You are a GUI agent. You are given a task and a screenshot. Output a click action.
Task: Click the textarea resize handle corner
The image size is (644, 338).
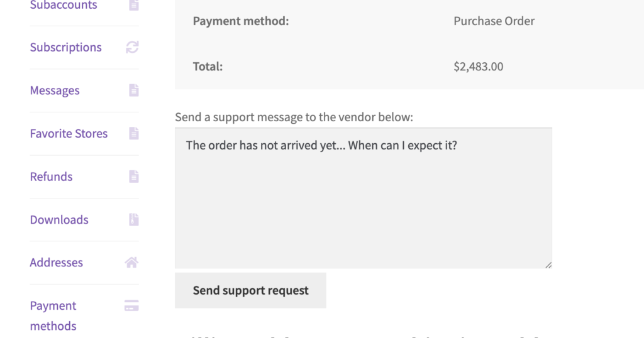pos(548,265)
